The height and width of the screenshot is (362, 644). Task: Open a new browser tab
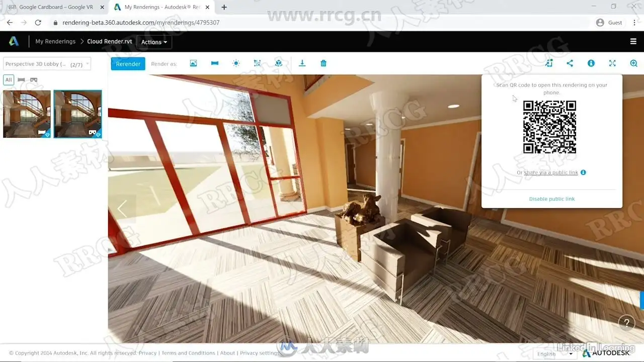point(224,7)
